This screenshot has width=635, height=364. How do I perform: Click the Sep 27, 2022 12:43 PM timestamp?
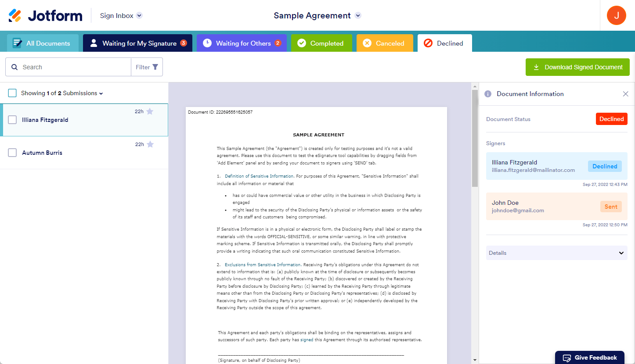click(x=605, y=184)
